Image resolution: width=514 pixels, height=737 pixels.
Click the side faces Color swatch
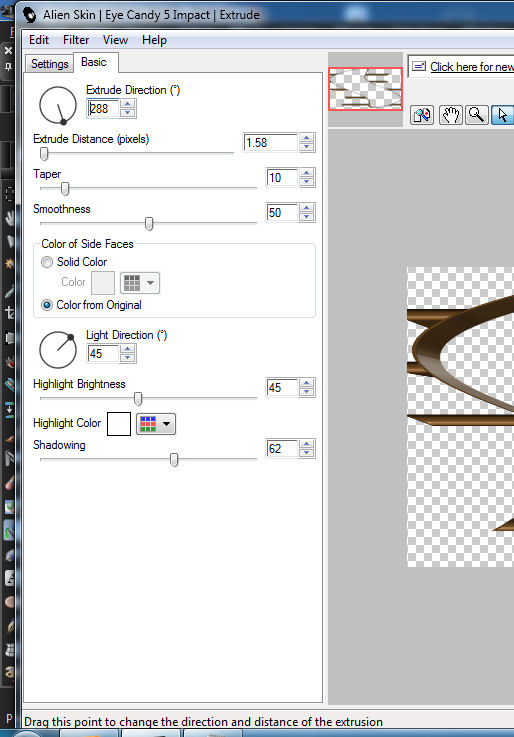click(103, 282)
